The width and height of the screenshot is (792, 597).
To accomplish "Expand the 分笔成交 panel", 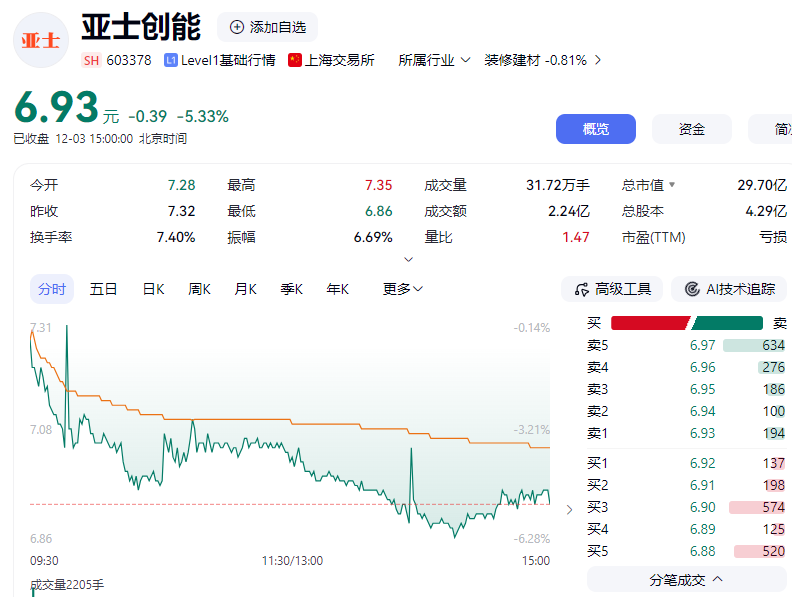I will [686, 579].
